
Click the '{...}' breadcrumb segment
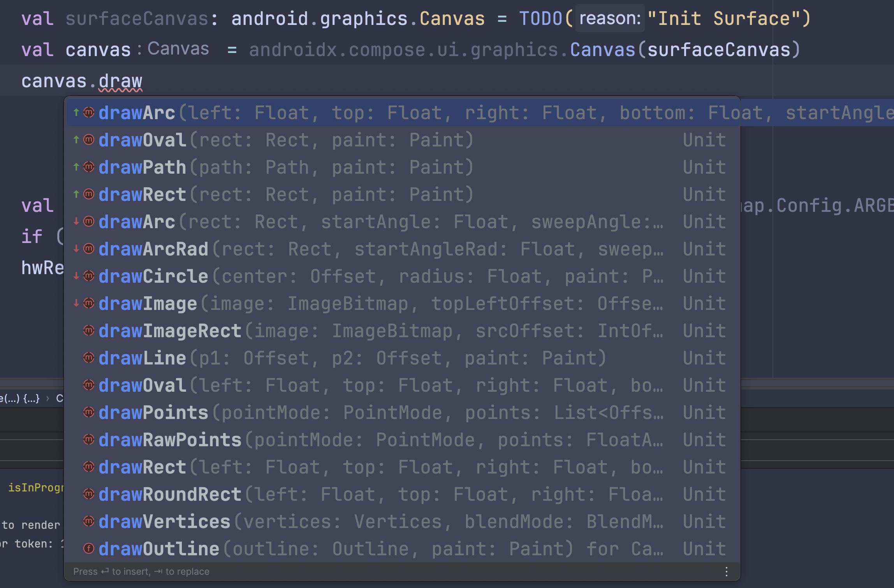pyautogui.click(x=31, y=398)
